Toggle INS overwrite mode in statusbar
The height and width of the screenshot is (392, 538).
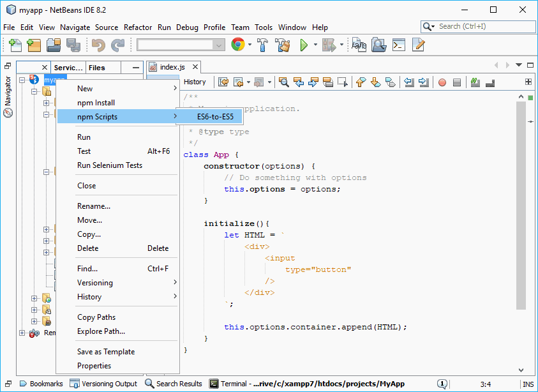pos(530,384)
